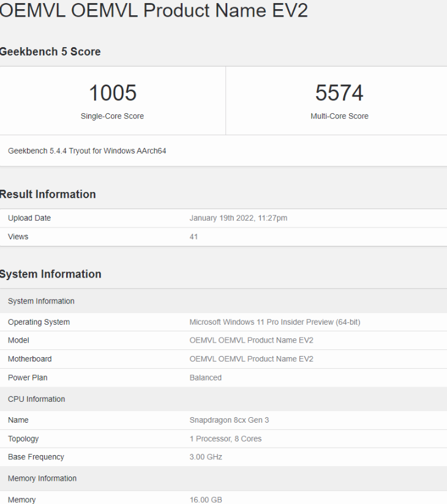The width and height of the screenshot is (447, 504).
Task: Select the 3.00 GHz base frequency value
Action: click(206, 457)
